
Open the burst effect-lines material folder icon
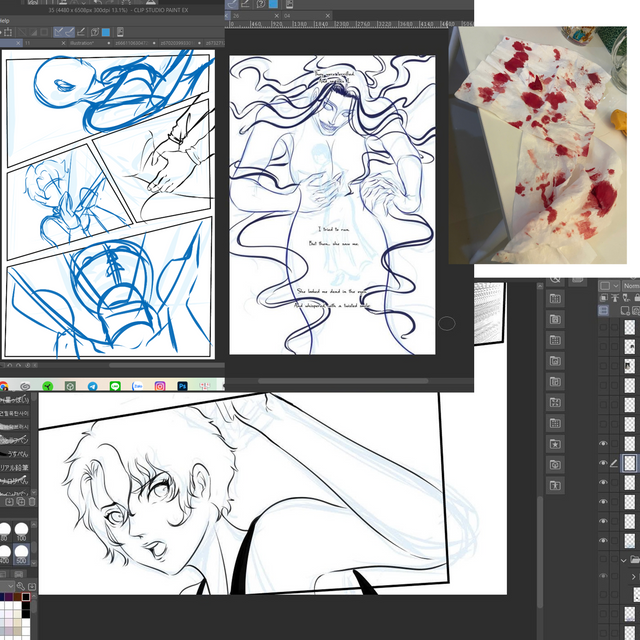click(x=555, y=402)
